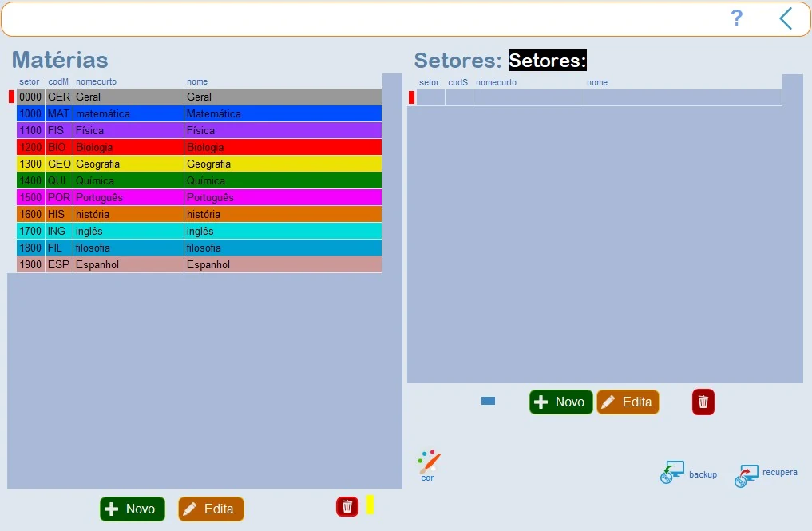
Task: Select the Física row
Action: click(x=200, y=130)
